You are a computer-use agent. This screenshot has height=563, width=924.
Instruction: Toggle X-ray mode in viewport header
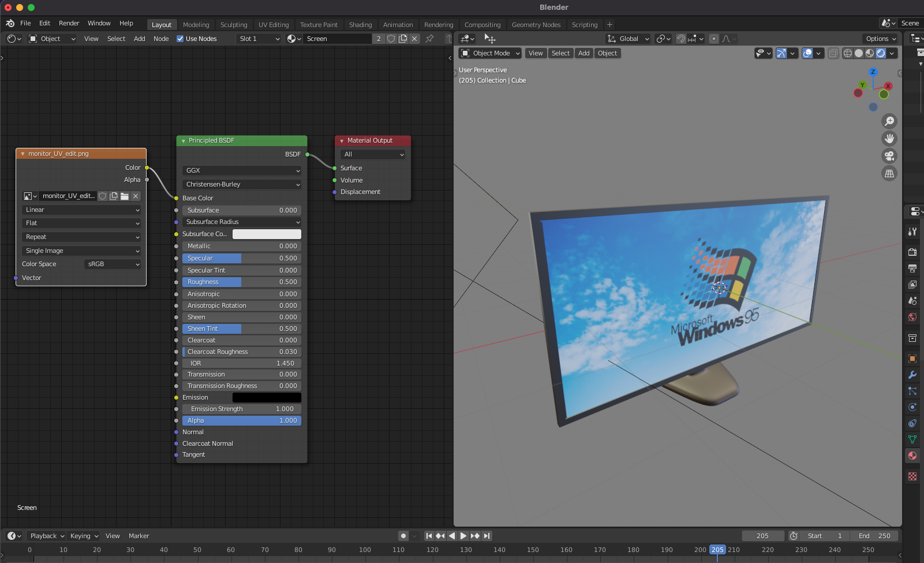[833, 53]
